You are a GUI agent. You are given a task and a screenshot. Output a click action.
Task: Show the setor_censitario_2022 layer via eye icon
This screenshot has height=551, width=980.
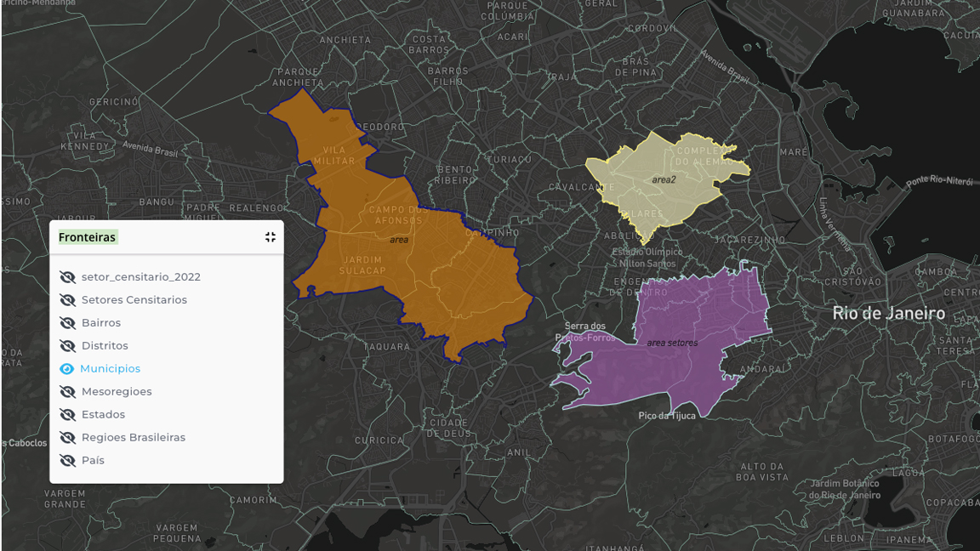[68, 277]
